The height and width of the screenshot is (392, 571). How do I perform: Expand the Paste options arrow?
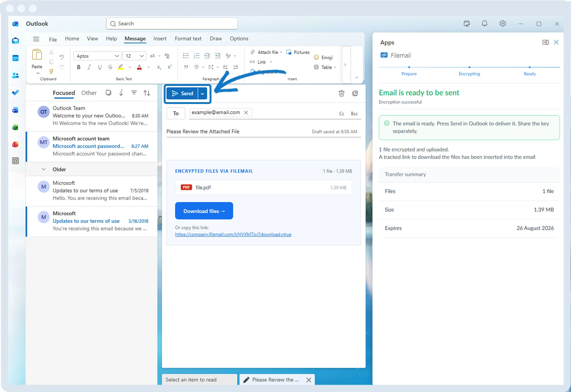pyautogui.click(x=38, y=73)
